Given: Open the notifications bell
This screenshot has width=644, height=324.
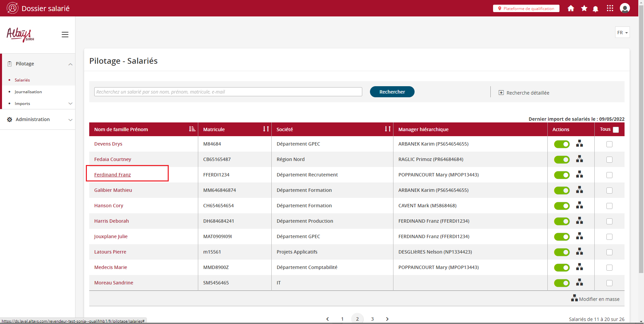Looking at the screenshot, I should 595,9.
